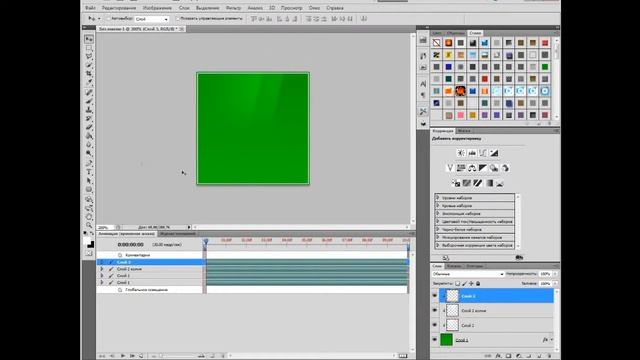Click the current-time indicator on timeline
Image resolution: width=640 pixels, height=360 pixels.
206,242
